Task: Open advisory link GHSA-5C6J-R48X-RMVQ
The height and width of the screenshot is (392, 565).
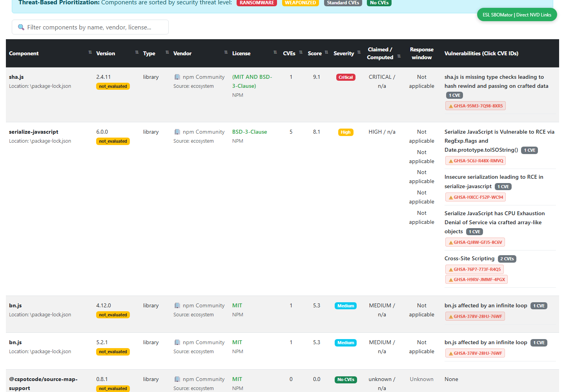Action: coord(476,161)
